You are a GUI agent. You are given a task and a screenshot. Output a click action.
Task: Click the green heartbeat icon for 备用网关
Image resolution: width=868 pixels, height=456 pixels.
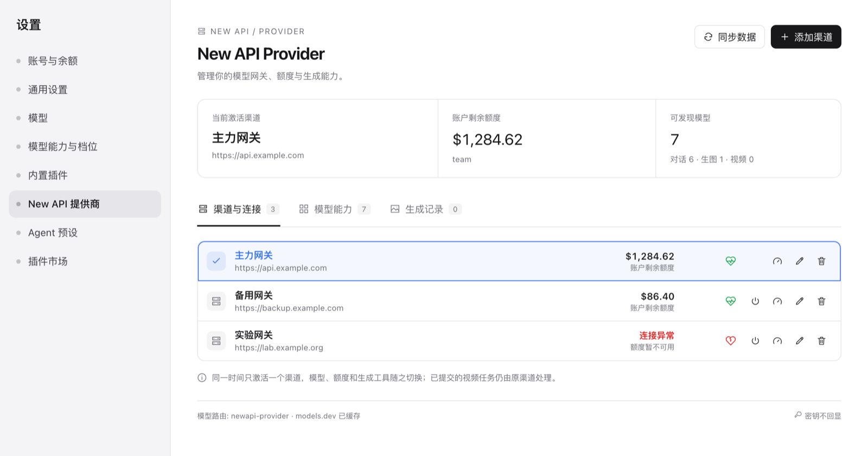pos(731,301)
